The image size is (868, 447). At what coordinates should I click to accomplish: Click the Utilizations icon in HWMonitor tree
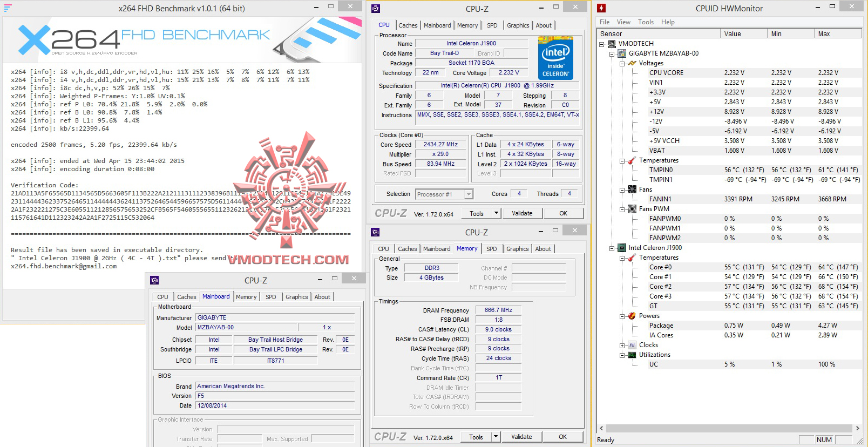point(632,355)
